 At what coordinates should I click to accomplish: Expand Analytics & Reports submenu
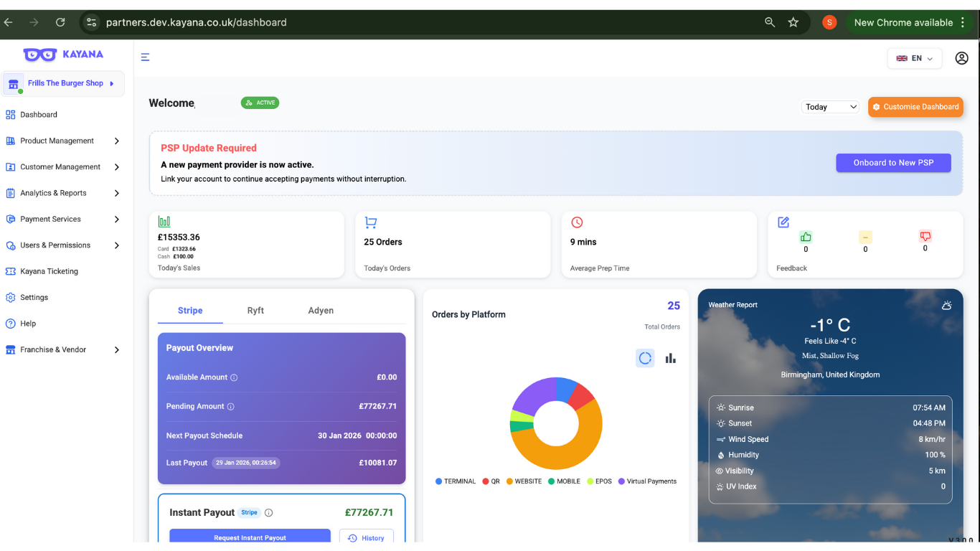(62, 193)
